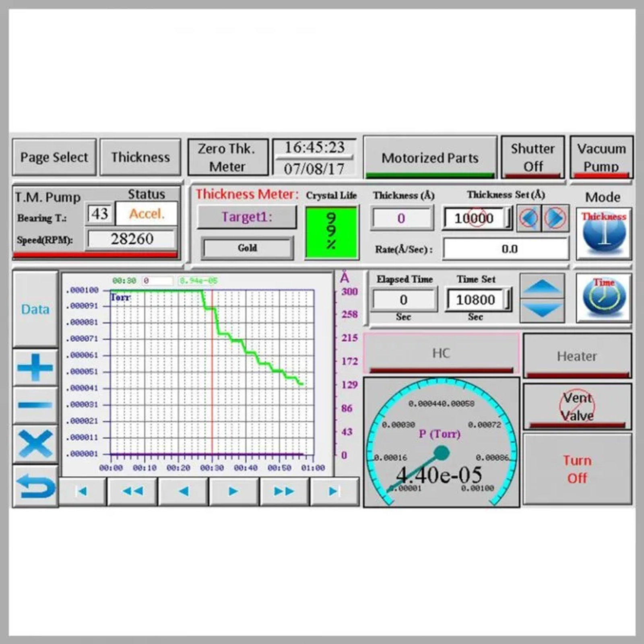644x644 pixels.
Task: Click the green 99% Crystal Life indicator
Action: (x=331, y=232)
